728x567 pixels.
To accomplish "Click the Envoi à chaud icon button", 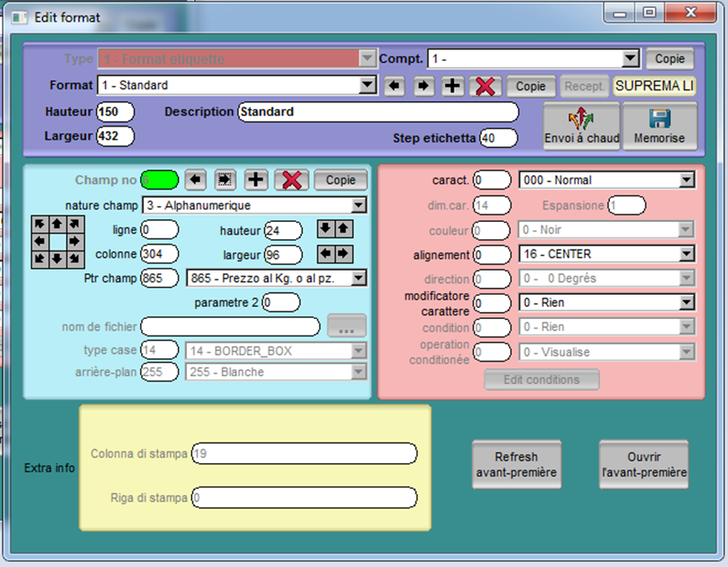I will (x=581, y=127).
